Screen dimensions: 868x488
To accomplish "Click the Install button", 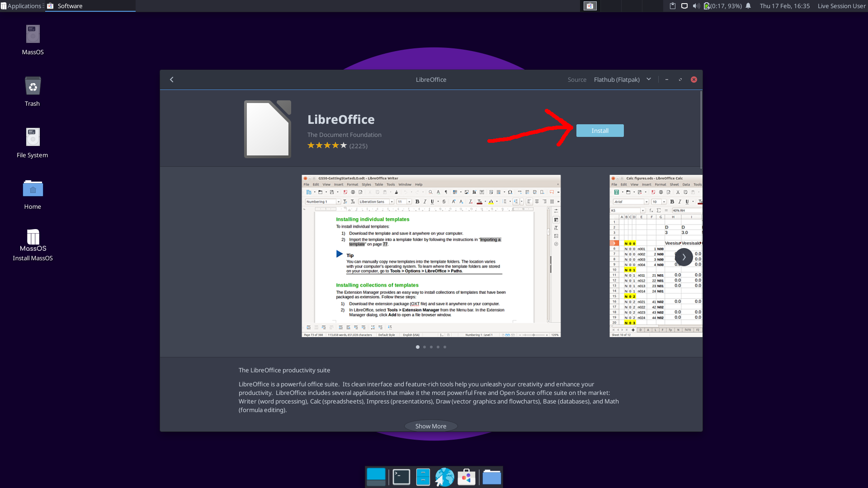I will [599, 131].
